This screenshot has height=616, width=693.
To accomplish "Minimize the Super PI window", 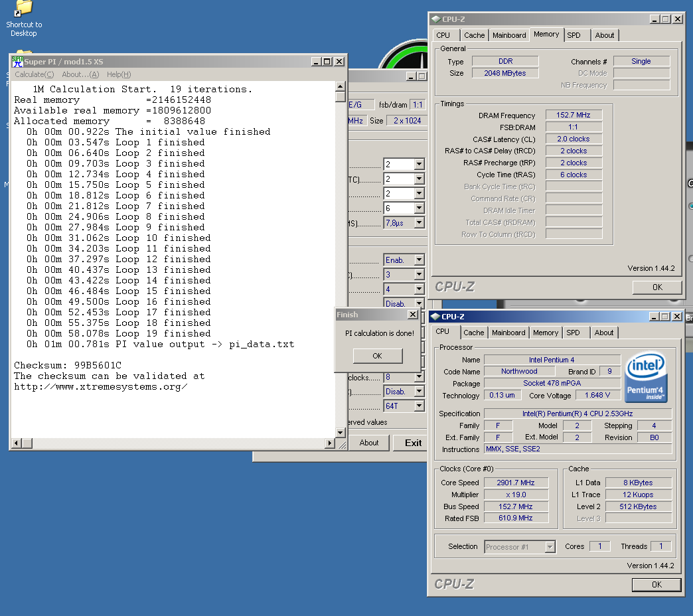I will click(316, 62).
